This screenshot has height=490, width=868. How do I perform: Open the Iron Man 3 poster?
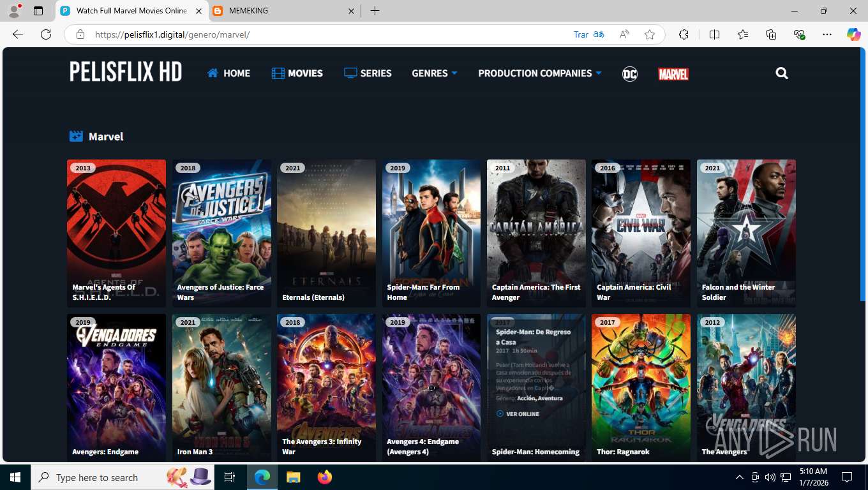[221, 387]
